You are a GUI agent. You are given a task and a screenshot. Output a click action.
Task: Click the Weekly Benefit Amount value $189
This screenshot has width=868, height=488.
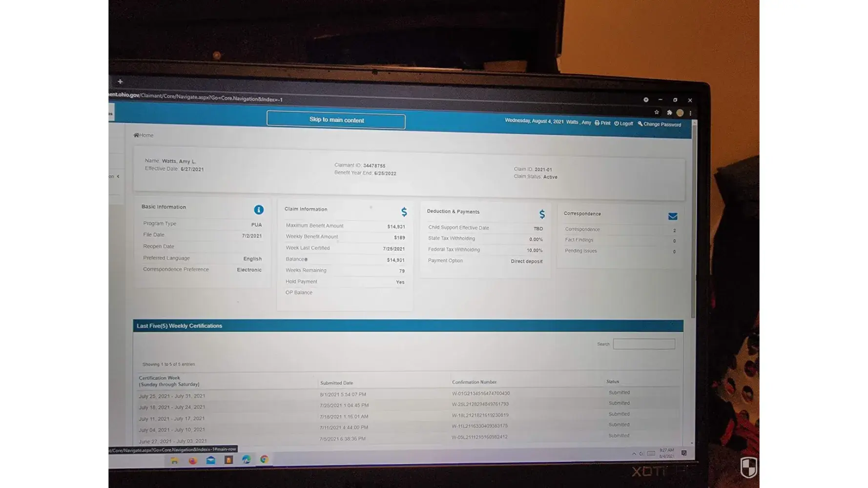(399, 238)
